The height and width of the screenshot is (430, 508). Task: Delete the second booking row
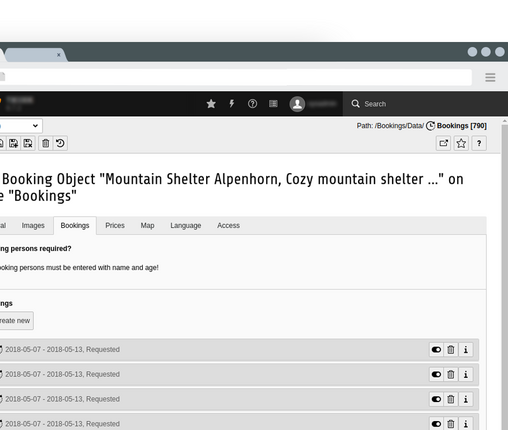pyautogui.click(x=451, y=374)
